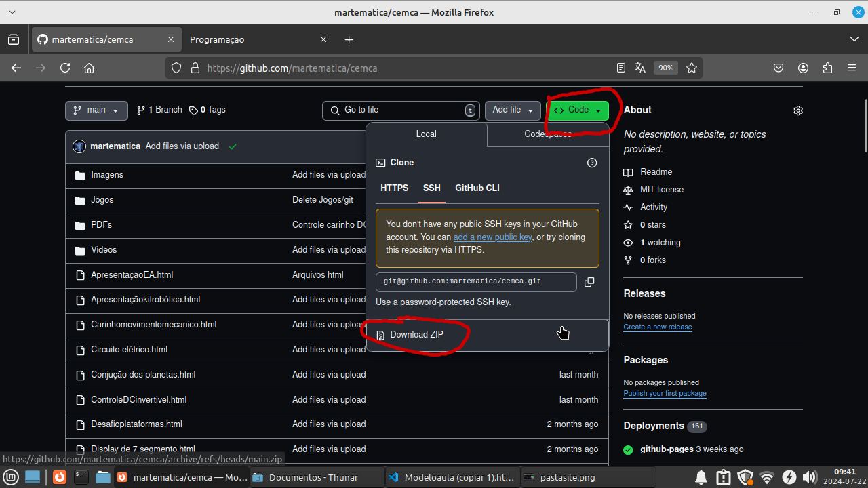Switch to Documentos - Thunar taskbar window
Image resolution: width=868 pixels, height=488 pixels.
pyautogui.click(x=317, y=477)
